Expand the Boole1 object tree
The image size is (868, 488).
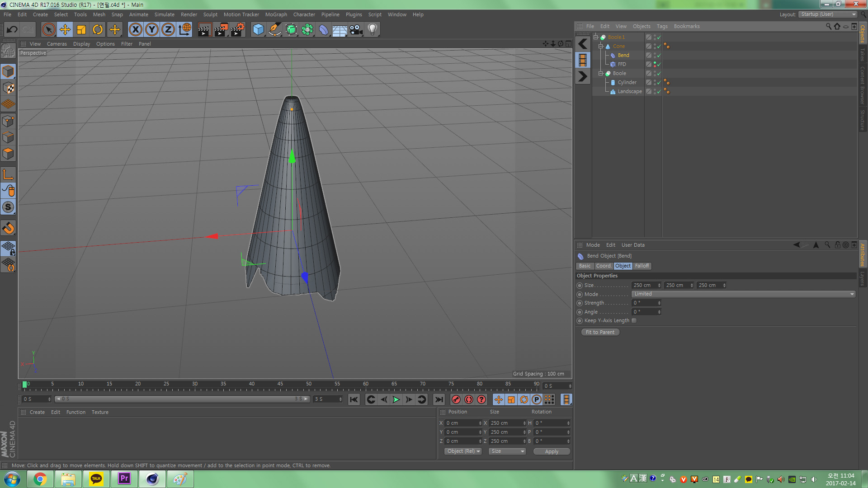point(596,36)
